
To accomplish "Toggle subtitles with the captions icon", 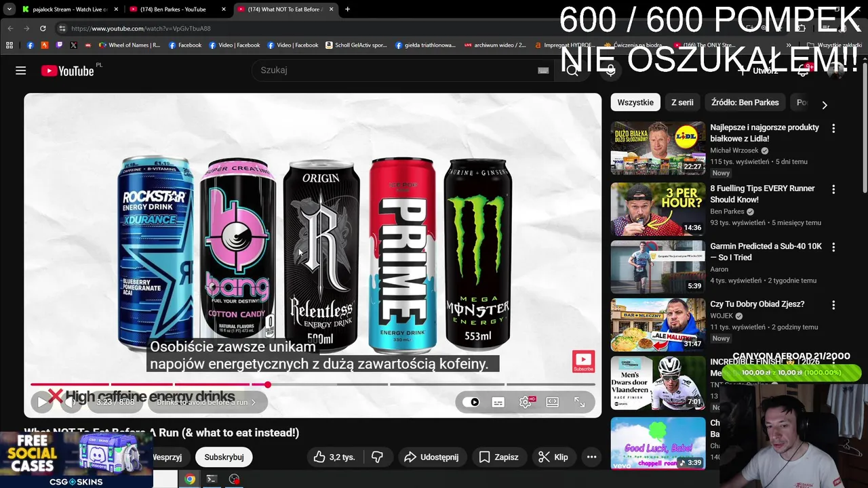I will (x=498, y=402).
